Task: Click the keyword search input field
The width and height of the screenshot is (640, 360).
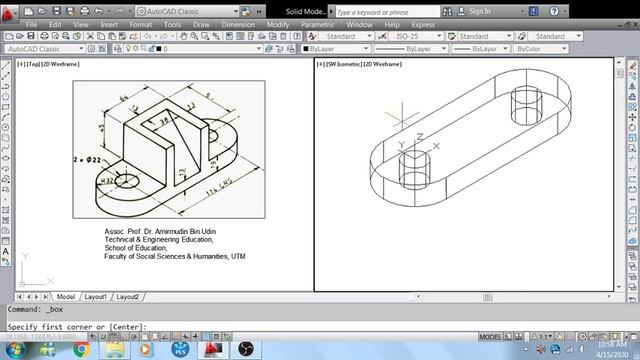Action: (x=387, y=12)
